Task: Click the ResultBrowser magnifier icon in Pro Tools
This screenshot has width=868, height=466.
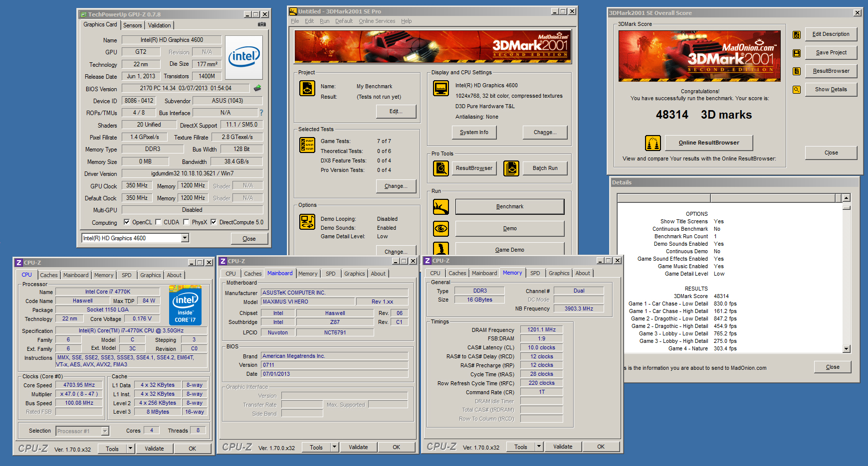Action: point(441,168)
